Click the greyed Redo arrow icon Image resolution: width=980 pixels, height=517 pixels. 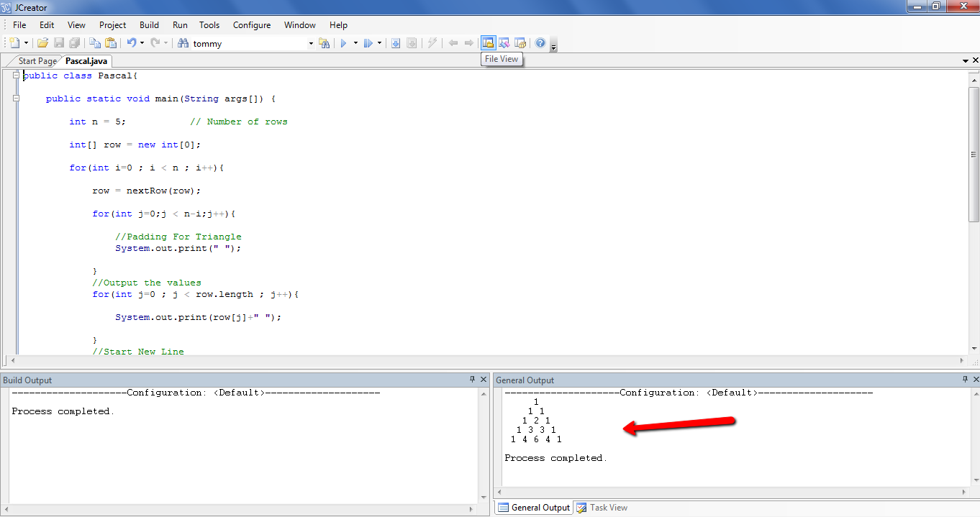155,43
